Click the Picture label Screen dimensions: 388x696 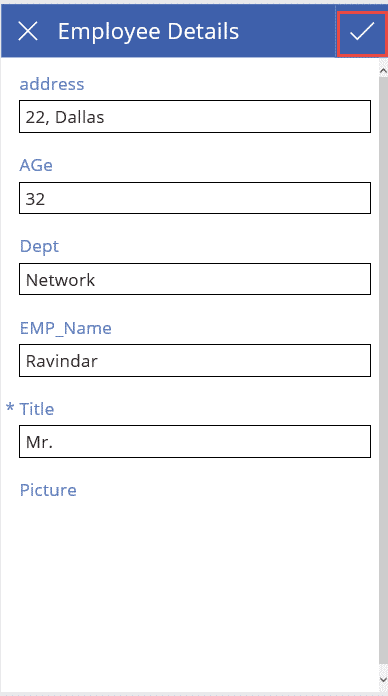point(48,490)
